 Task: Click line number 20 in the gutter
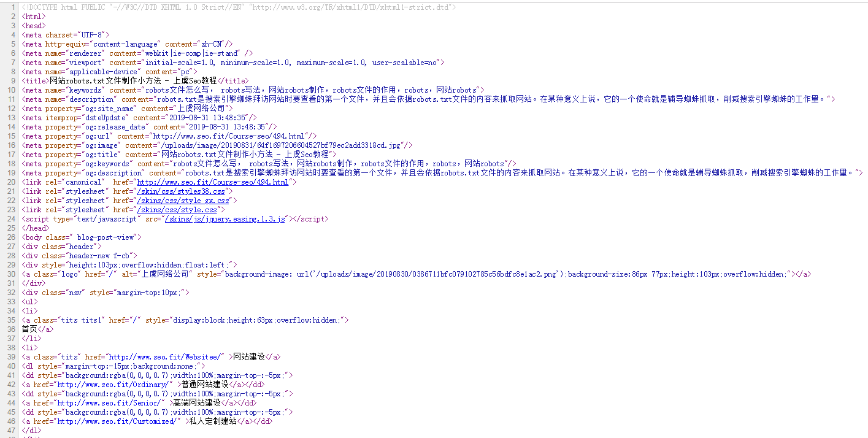click(x=12, y=182)
